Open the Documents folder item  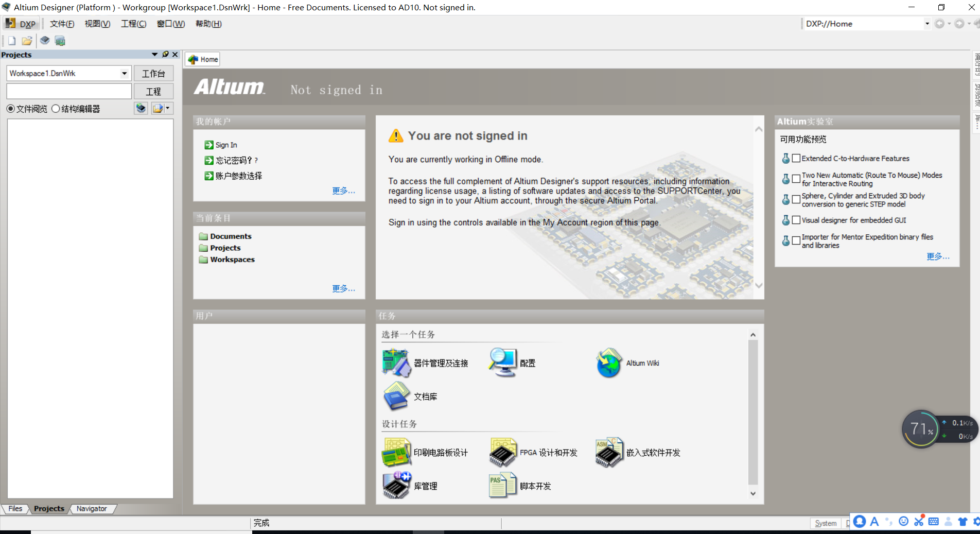tap(231, 236)
